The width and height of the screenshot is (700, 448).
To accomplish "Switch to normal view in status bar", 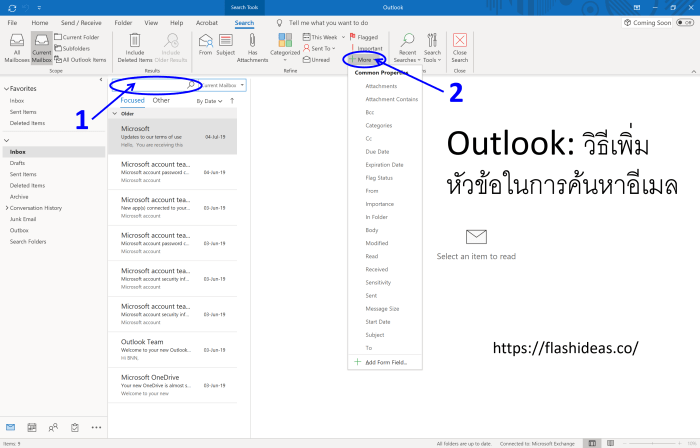I will [x=592, y=443].
